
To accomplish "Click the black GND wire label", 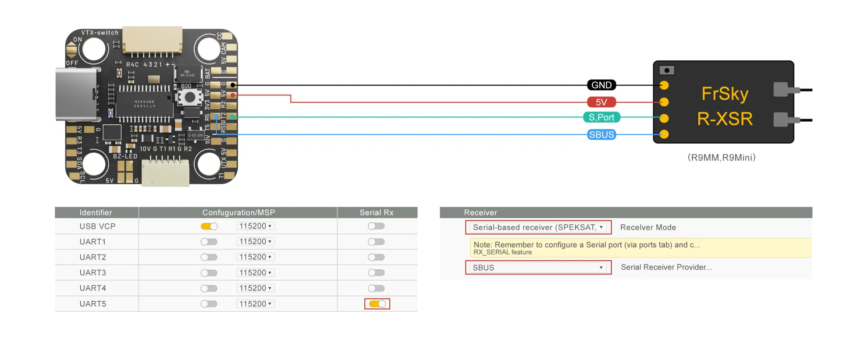I will (601, 85).
